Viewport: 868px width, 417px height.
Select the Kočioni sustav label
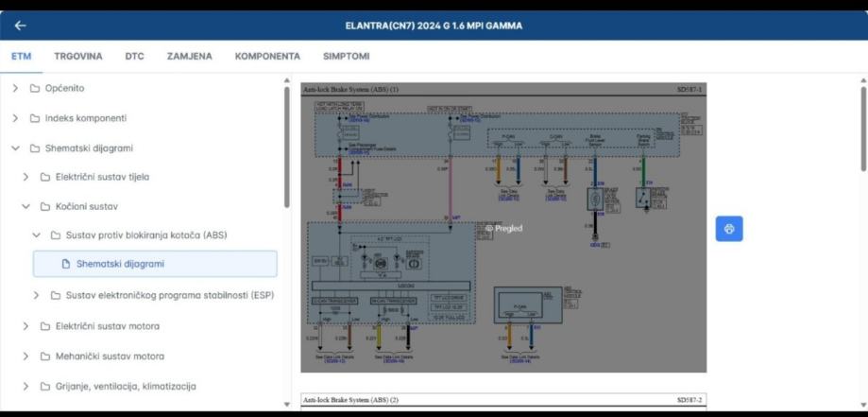point(86,206)
